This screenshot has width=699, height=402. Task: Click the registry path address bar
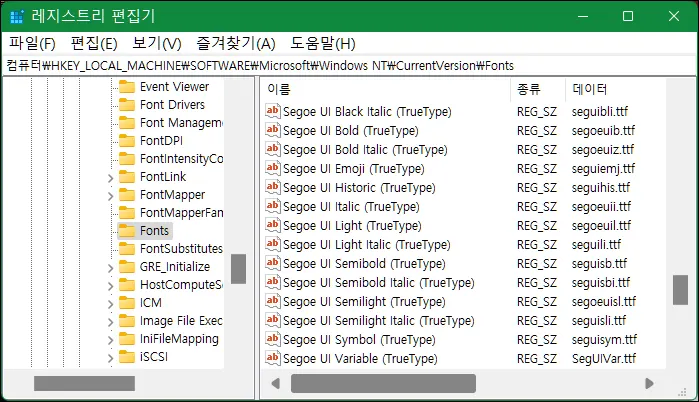(350, 66)
